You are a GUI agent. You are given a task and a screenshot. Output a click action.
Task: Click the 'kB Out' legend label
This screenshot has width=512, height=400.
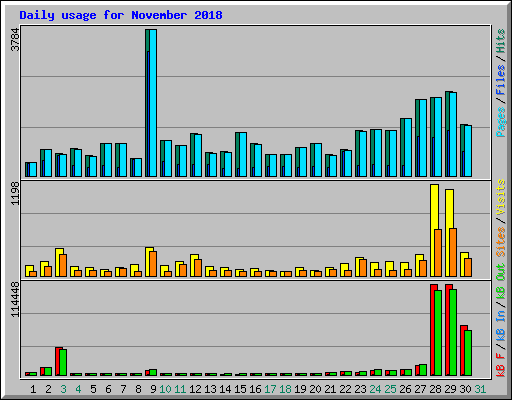click(501, 282)
